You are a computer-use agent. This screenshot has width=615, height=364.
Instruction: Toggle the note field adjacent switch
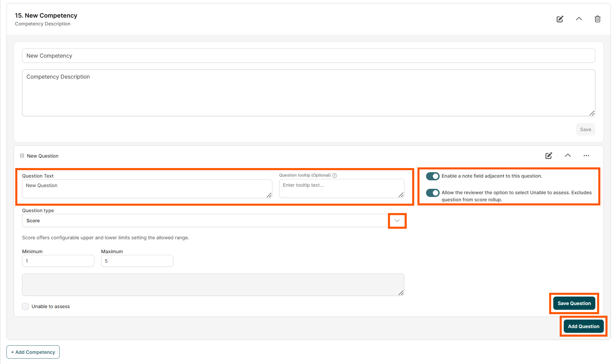coord(433,176)
